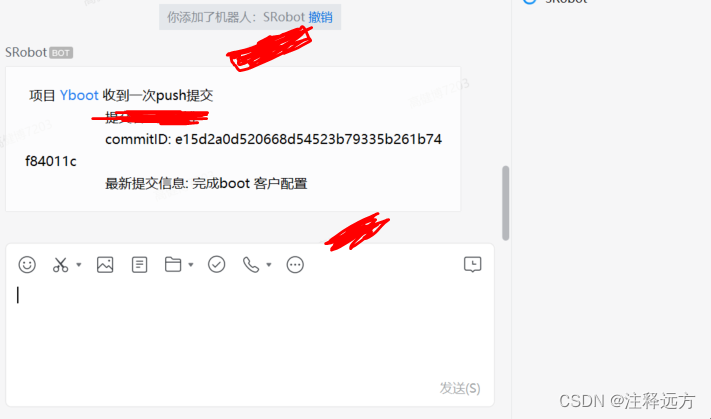Grab the chat vertical scrollbar
Viewport: 711px width, 419px height.
pos(506,203)
